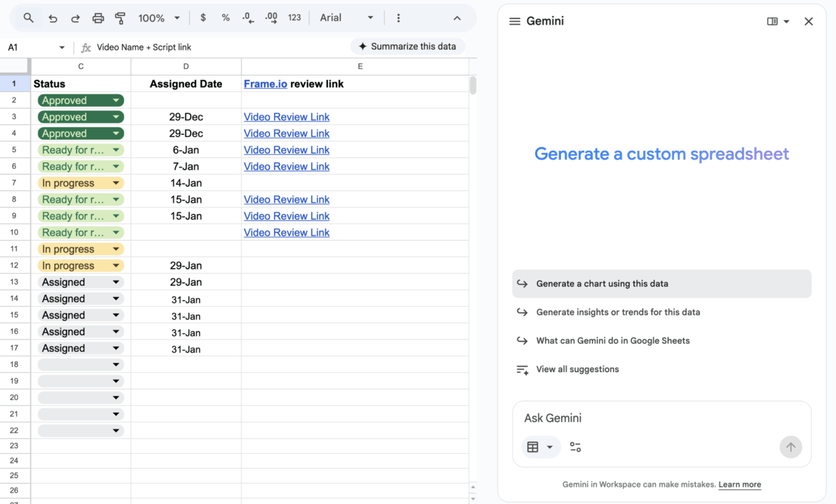Collapse the toolbar with the up chevron
The image size is (836, 504).
click(x=457, y=18)
